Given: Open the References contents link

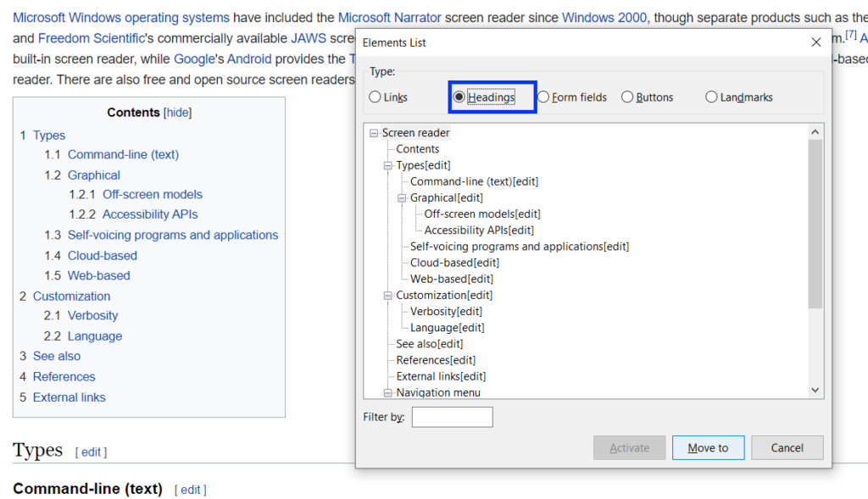Looking at the screenshot, I should 64,377.
